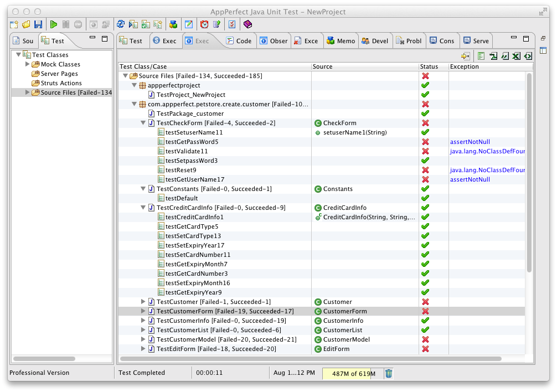Collapse Source Files row in results table

click(125, 76)
